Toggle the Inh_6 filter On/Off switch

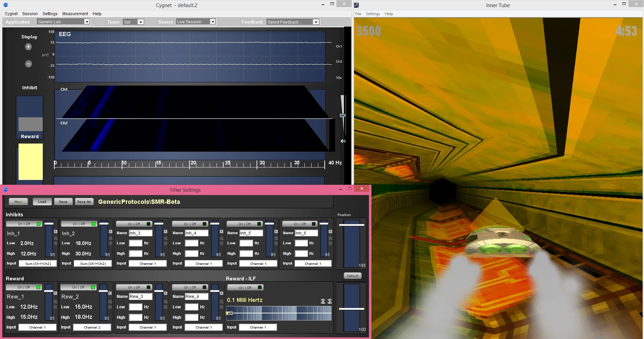(300, 224)
